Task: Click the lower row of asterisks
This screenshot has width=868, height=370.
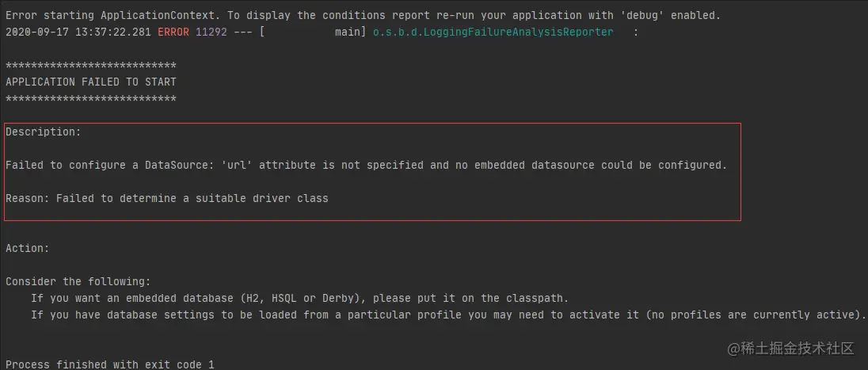Action: coord(91,98)
